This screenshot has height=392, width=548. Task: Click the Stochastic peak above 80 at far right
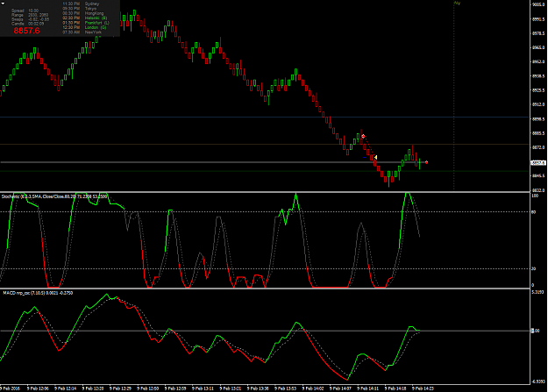pos(408,193)
